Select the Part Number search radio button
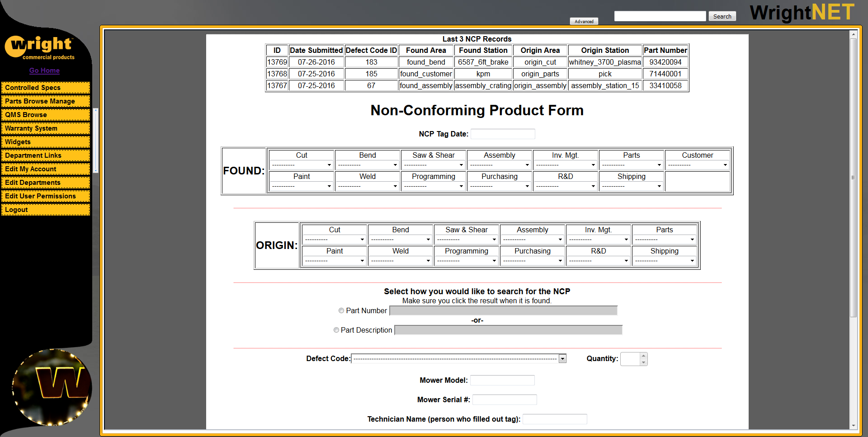868x437 pixels. (341, 310)
